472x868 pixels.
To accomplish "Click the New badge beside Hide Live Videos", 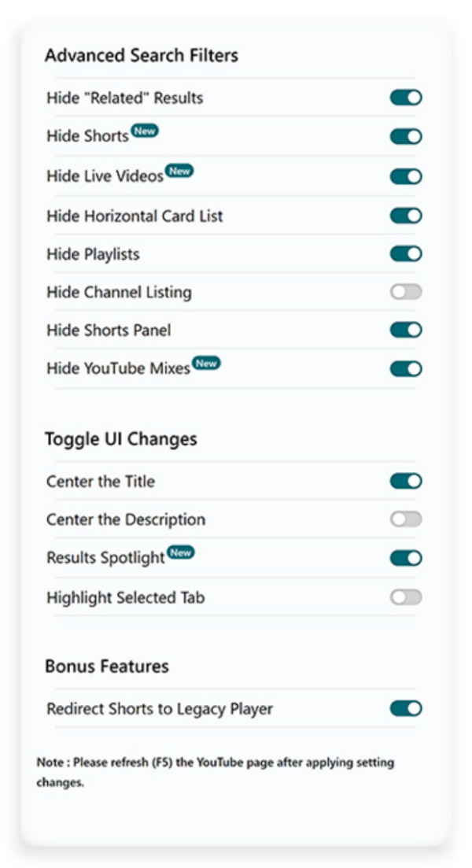I will [x=179, y=170].
